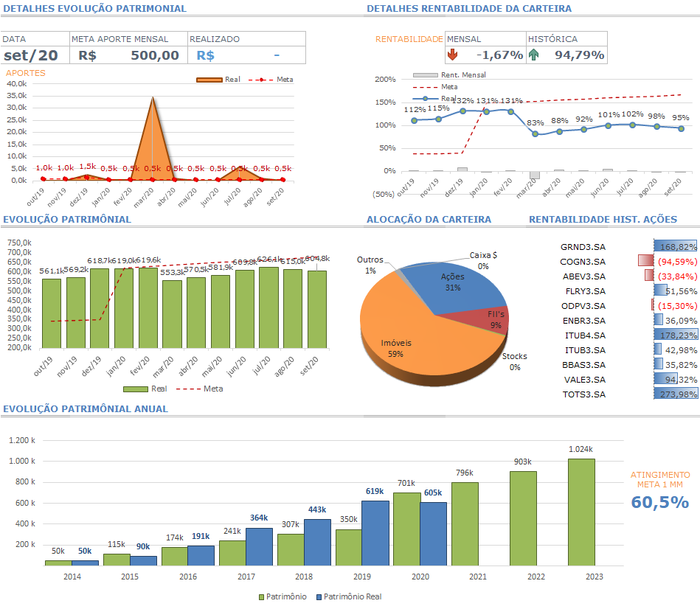
Task: Click the red down arrow icon beside -1,67%
Action: click(x=452, y=55)
